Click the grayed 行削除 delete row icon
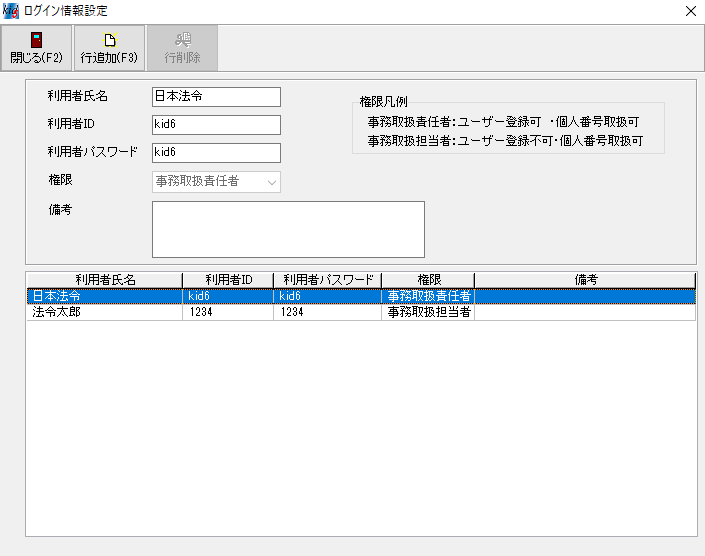Viewport: 705px width, 556px height. pyautogui.click(x=182, y=40)
